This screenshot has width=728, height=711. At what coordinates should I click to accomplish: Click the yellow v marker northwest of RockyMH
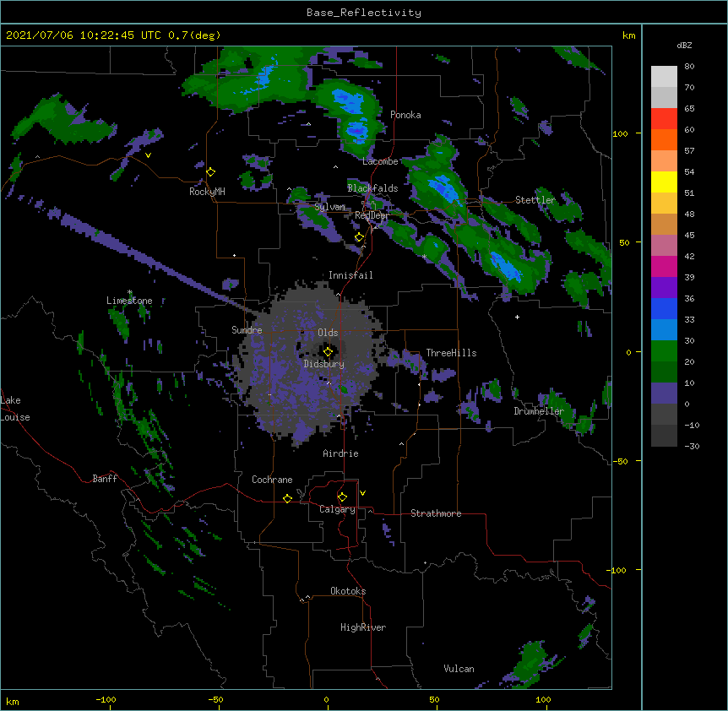tap(148, 155)
